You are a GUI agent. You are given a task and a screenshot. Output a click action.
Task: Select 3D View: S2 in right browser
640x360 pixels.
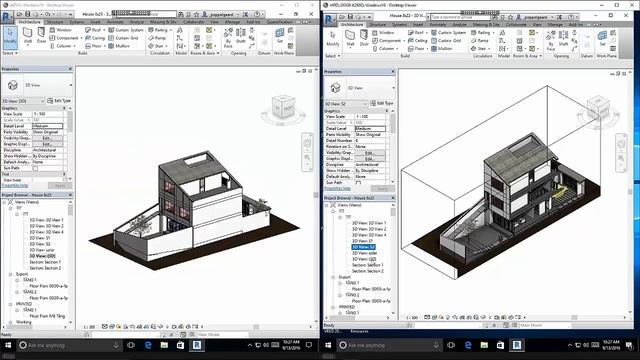pos(363,247)
